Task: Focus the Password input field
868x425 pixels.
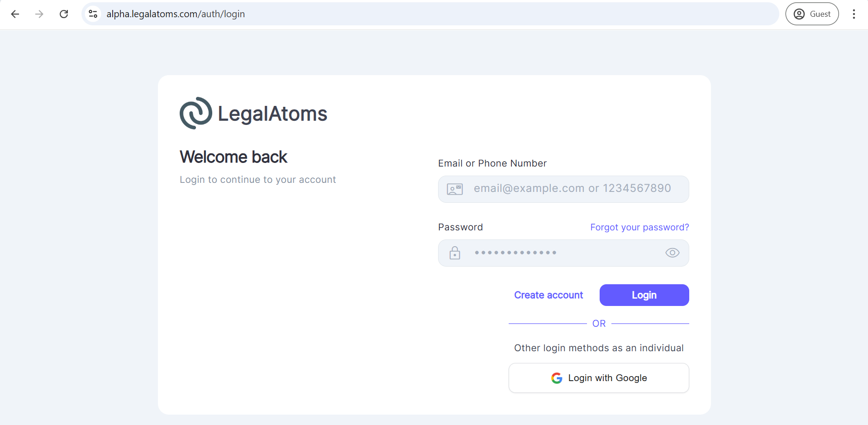Action: 563,253
